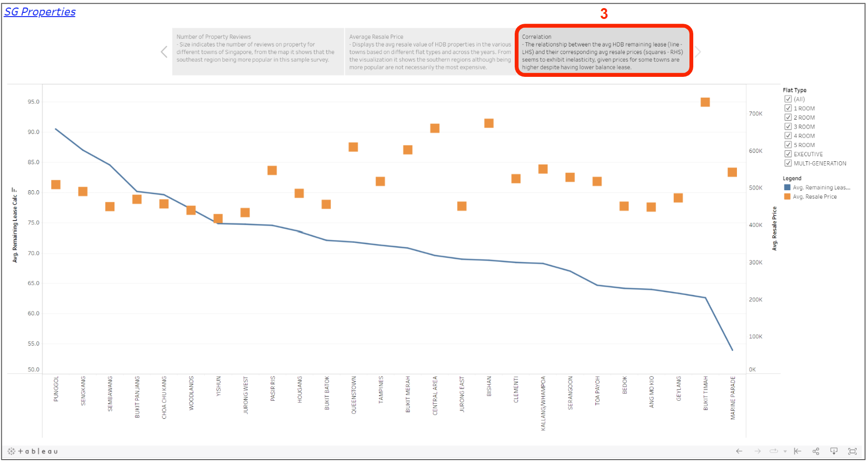Viewport: 868px width, 462px height.
Task: Advance story with the right chevron
Action: (698, 52)
